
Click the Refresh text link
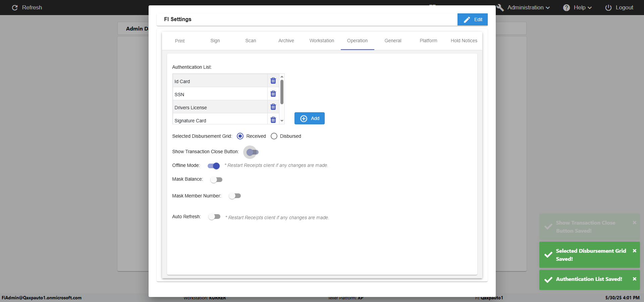tap(32, 7)
